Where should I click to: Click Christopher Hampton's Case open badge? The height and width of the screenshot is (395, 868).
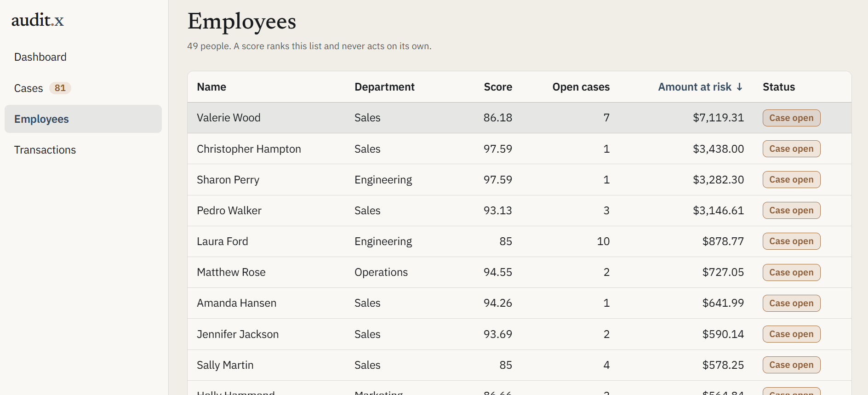(792, 149)
